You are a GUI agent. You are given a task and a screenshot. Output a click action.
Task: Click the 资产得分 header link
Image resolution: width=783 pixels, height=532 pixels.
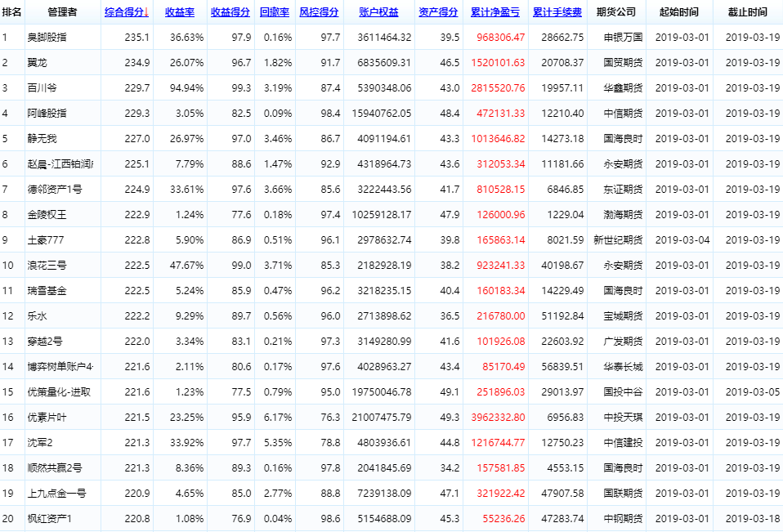pyautogui.click(x=438, y=12)
